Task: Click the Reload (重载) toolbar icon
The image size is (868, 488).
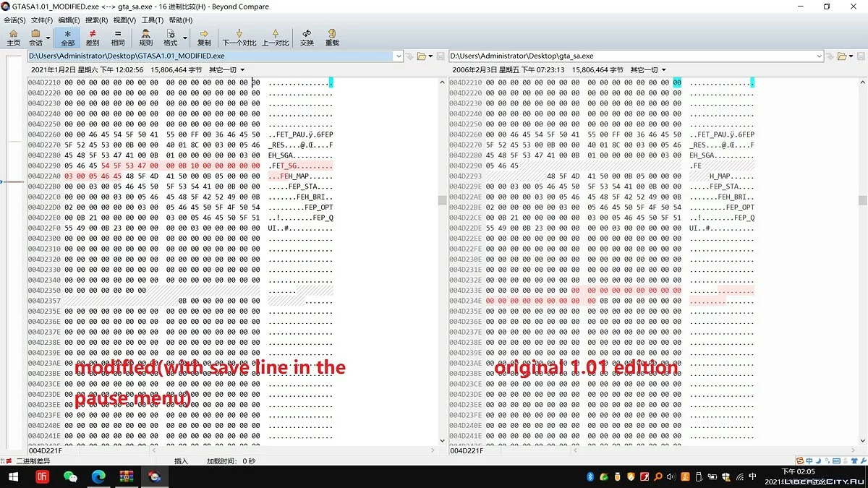Action: tap(332, 38)
